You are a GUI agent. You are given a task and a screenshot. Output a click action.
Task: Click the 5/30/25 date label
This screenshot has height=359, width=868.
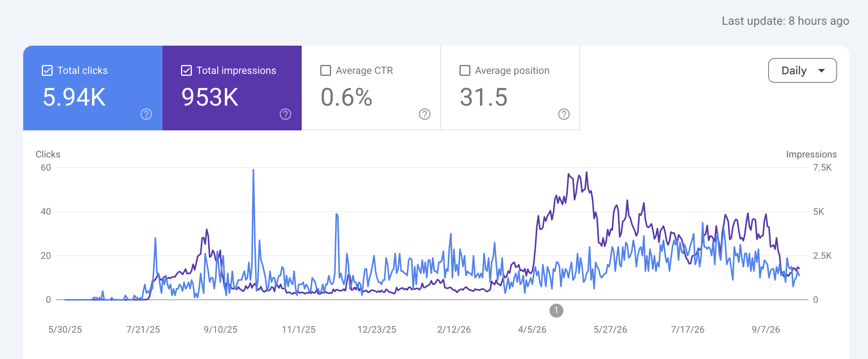65,330
